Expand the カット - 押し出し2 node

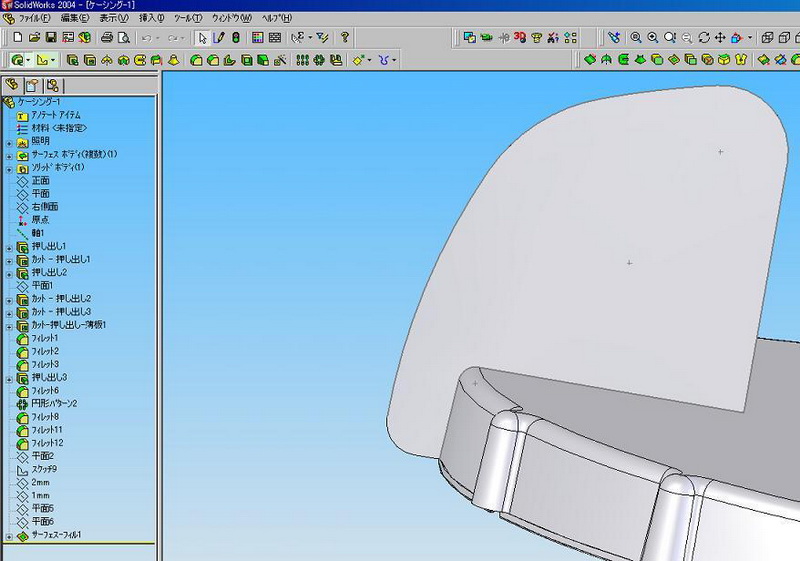(x=9, y=301)
